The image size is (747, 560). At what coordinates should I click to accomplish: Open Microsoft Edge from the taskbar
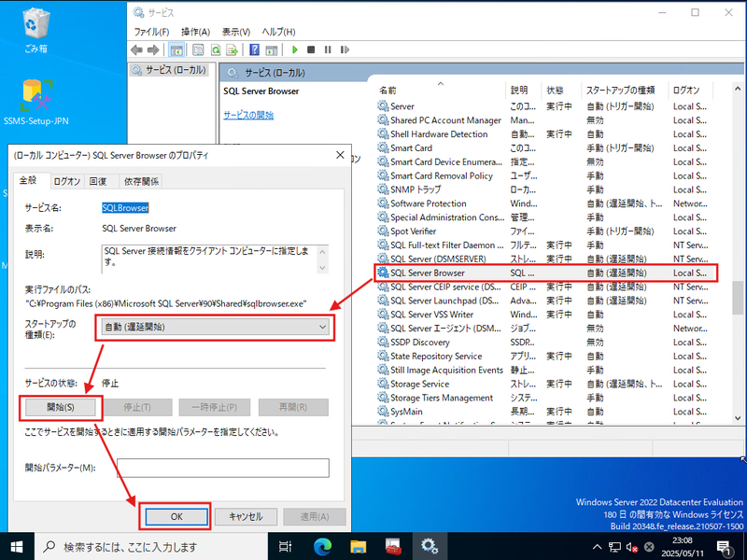(322, 546)
